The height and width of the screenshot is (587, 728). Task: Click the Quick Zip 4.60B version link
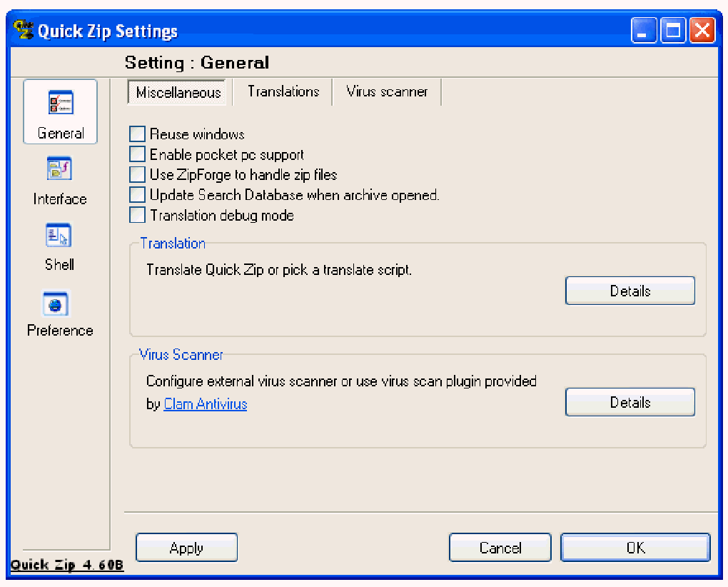pyautogui.click(x=67, y=565)
